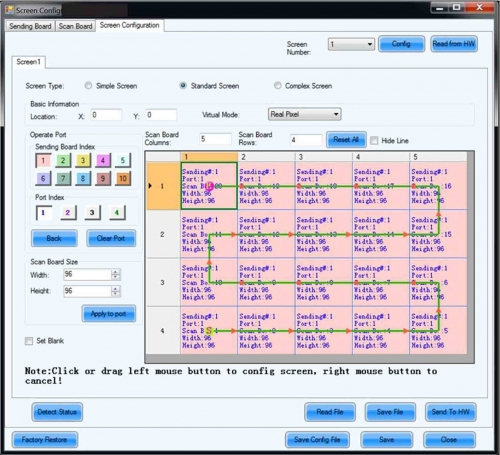Increase scan board Width with stepper

pos(115,272)
